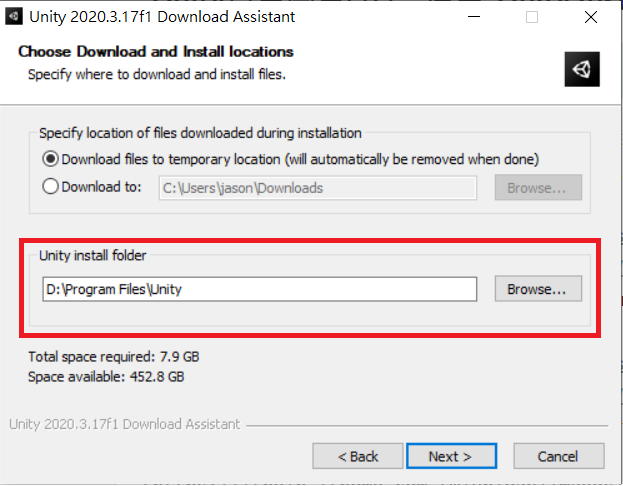Browse for the Unity install folder
Screen dimensions: 623x486
pos(538,289)
